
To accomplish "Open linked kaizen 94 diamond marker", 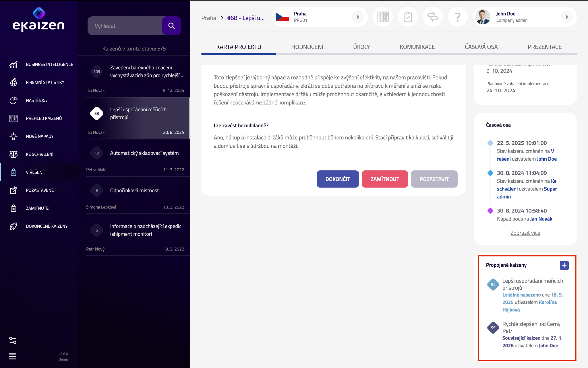I will pos(493,285).
